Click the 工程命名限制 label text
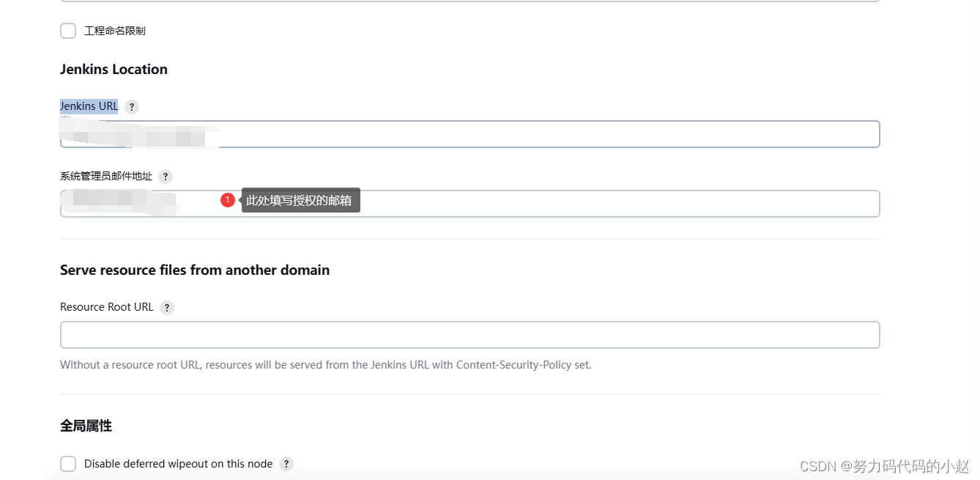The width and height of the screenshot is (980, 480). click(115, 31)
